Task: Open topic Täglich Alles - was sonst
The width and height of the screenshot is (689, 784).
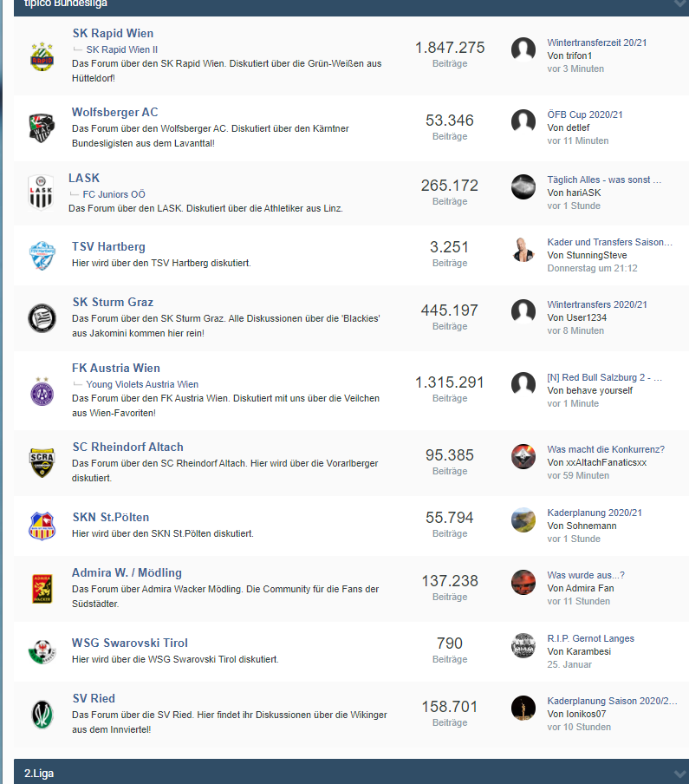Action: [604, 180]
